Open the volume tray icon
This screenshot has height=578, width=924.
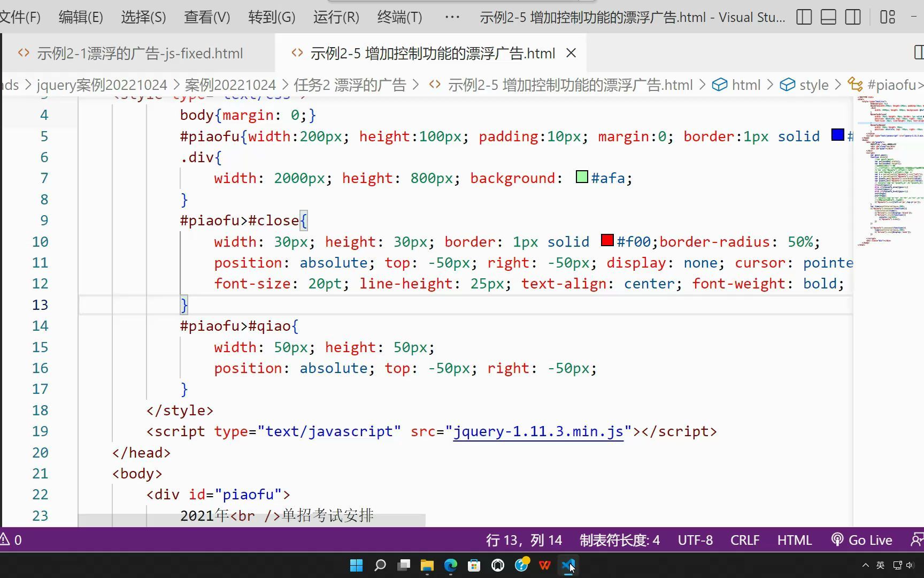click(910, 565)
